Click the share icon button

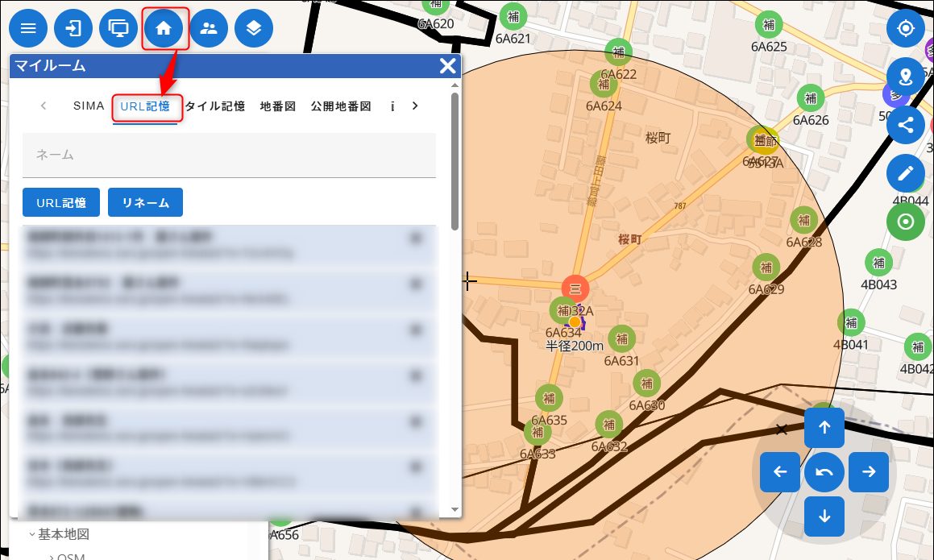905,125
